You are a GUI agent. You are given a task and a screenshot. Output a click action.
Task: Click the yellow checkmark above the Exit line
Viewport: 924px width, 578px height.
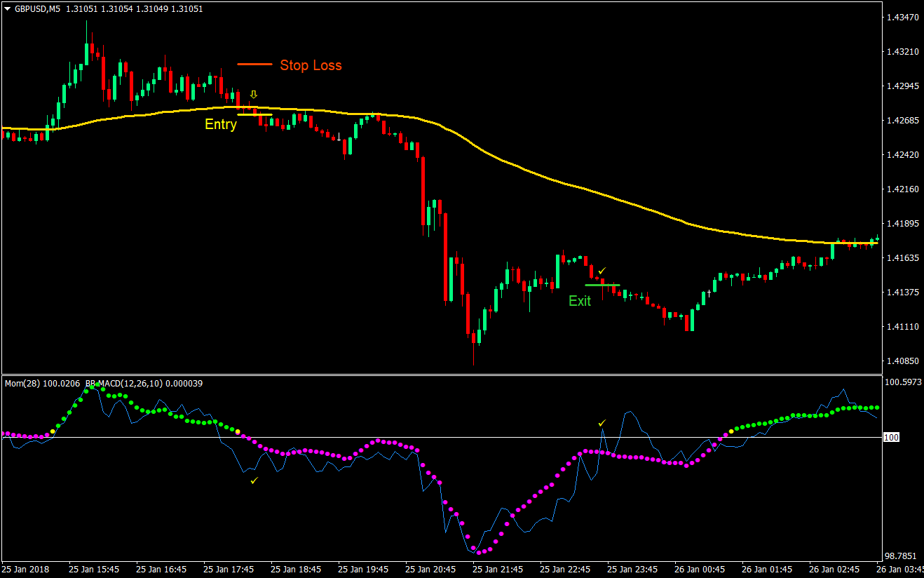601,271
